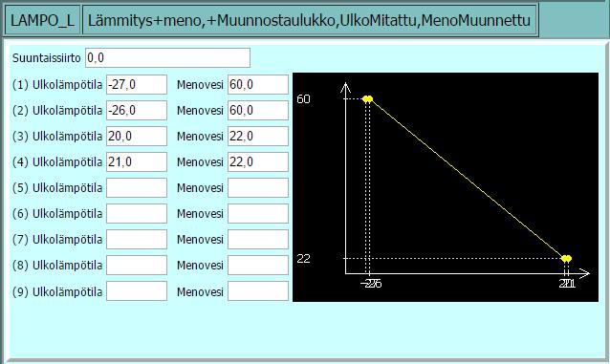The image size is (610, 364).
Task: Focus the empty row 7 Menovesi field
Action: 258,239
